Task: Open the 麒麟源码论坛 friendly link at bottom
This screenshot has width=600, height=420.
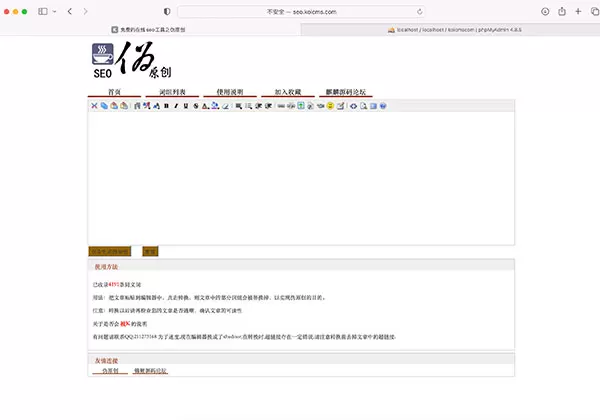Action: 150,371
